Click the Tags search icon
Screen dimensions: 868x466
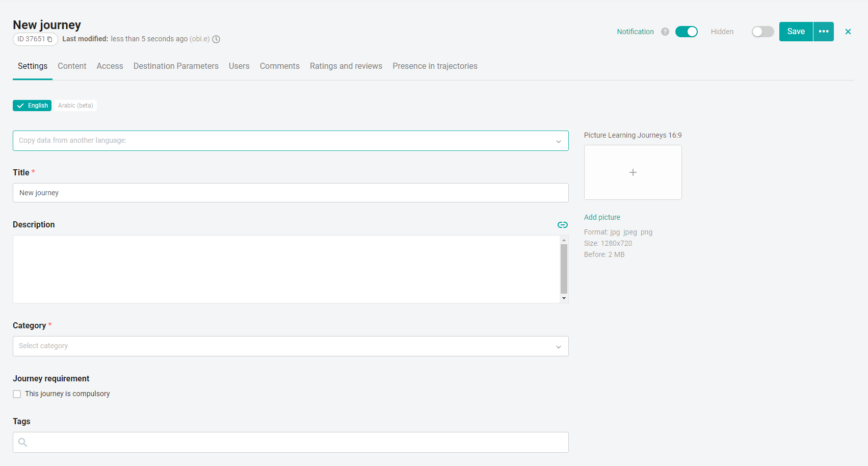[x=23, y=442]
